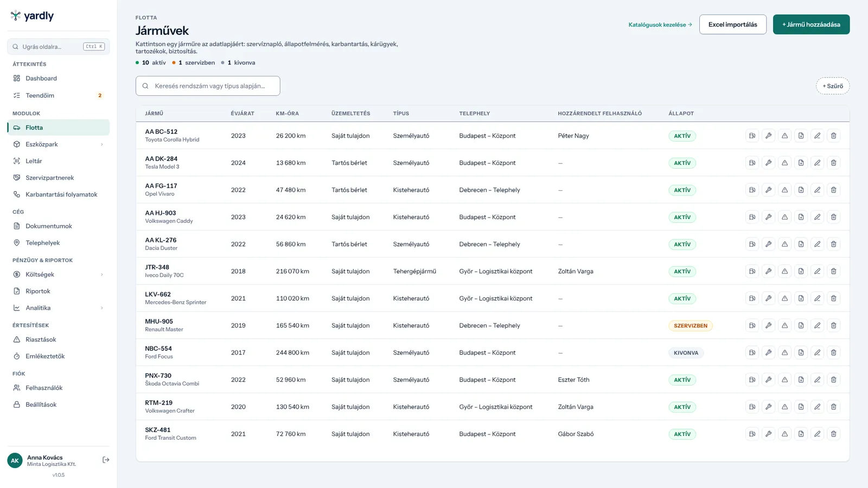Add document icon for PNX-730 row
The width and height of the screenshot is (868, 488).
point(801,380)
